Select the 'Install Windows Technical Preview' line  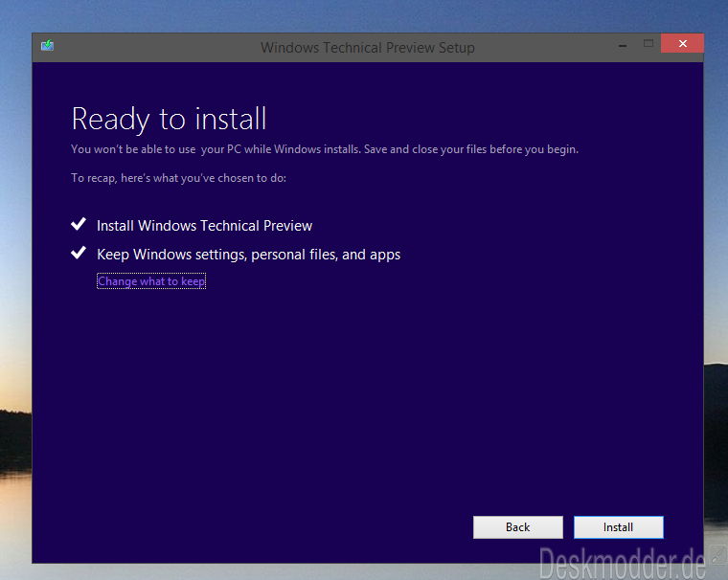[204, 226]
